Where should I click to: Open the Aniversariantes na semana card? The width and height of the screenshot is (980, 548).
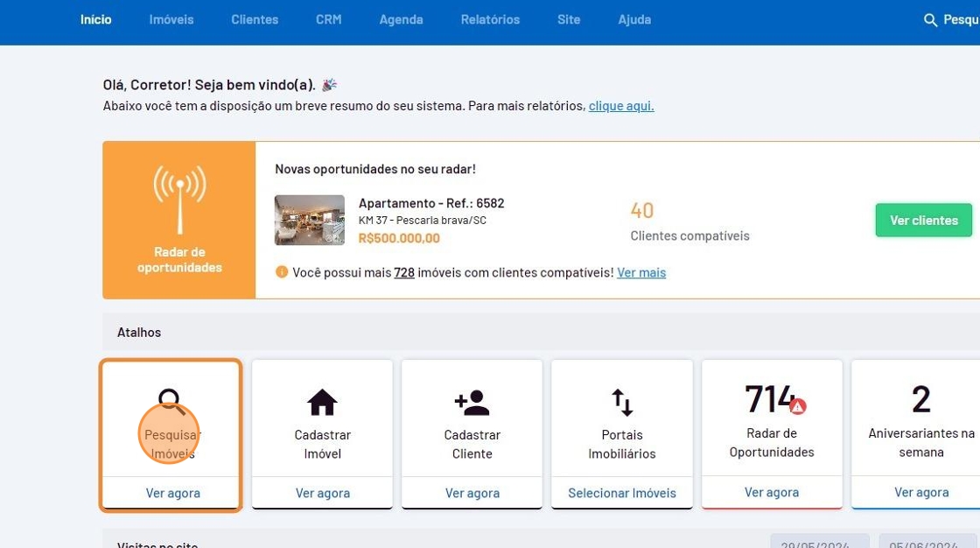[x=920, y=420]
